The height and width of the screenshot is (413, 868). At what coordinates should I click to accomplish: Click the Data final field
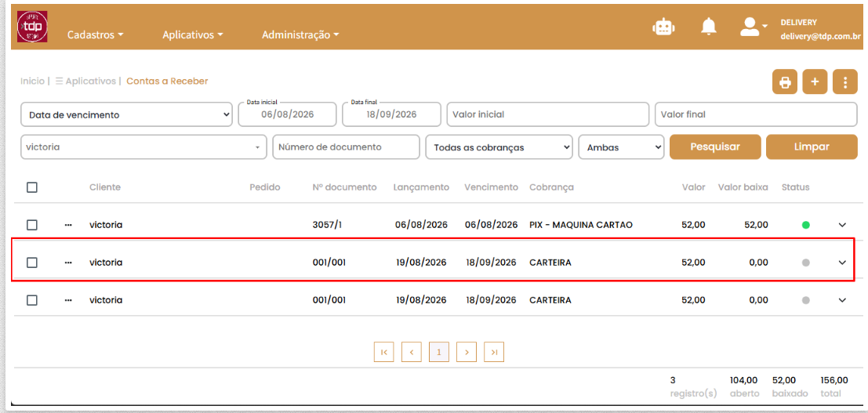coord(391,115)
